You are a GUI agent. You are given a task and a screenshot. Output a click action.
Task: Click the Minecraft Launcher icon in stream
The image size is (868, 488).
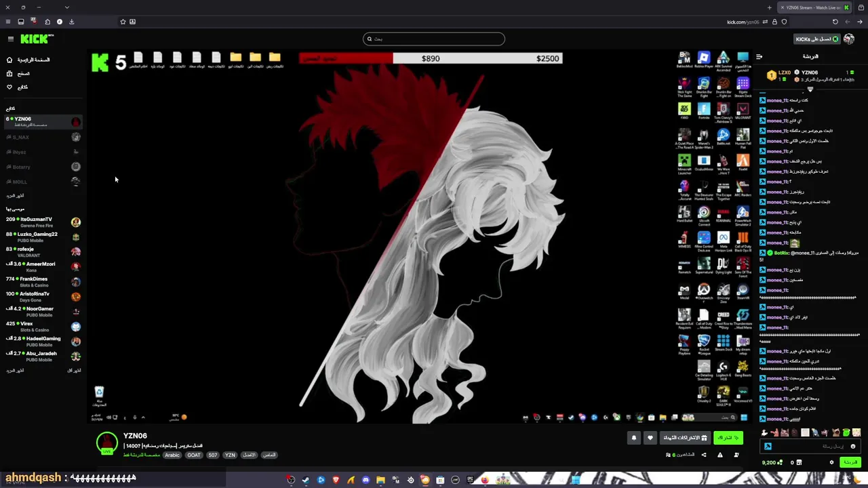point(684,164)
